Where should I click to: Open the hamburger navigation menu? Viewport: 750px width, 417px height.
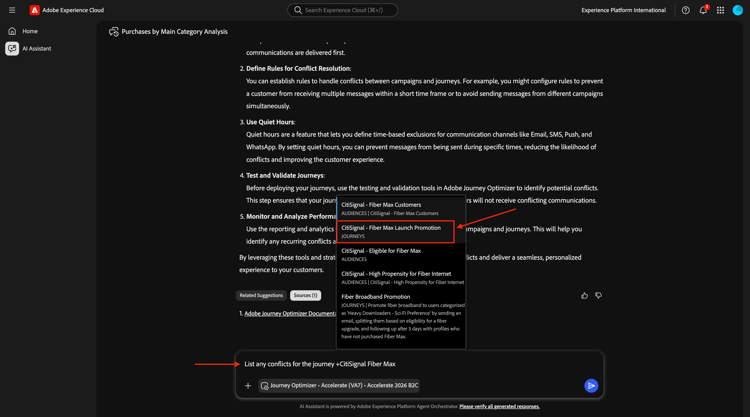point(12,10)
